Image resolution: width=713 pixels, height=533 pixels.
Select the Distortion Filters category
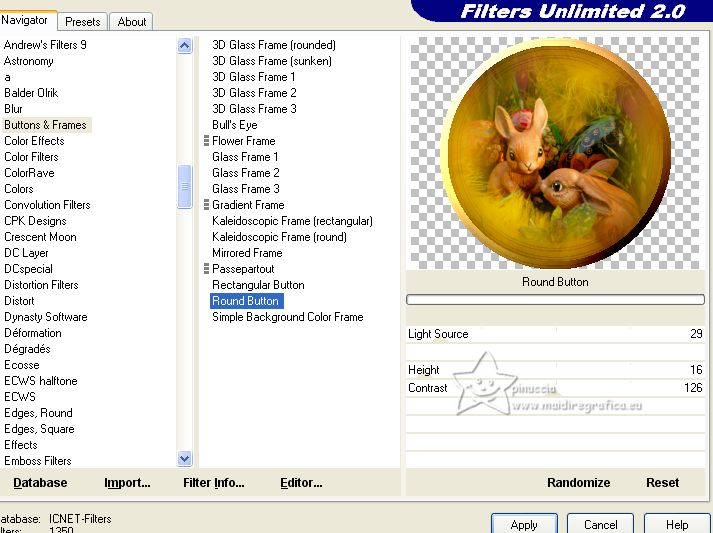pos(41,285)
